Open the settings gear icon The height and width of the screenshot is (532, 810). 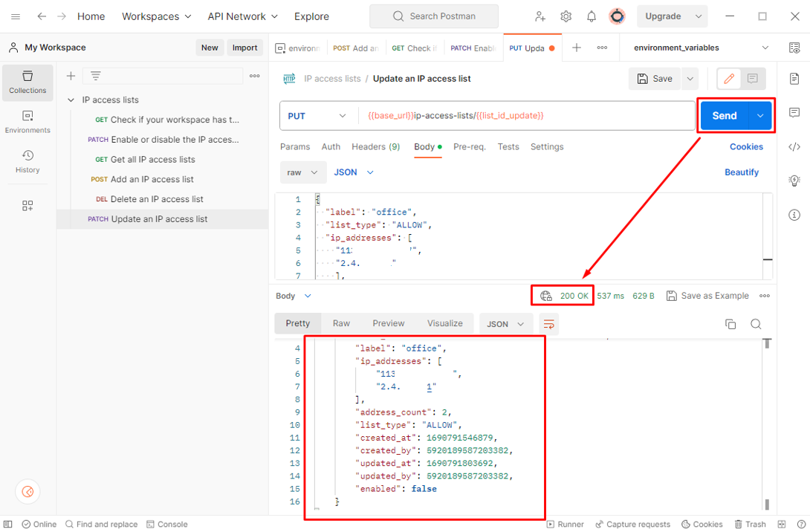point(566,16)
